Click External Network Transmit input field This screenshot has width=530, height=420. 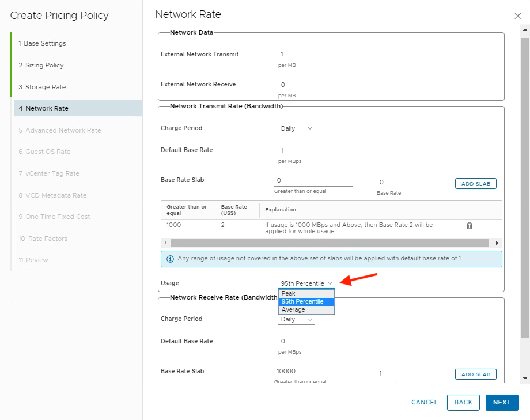317,55
